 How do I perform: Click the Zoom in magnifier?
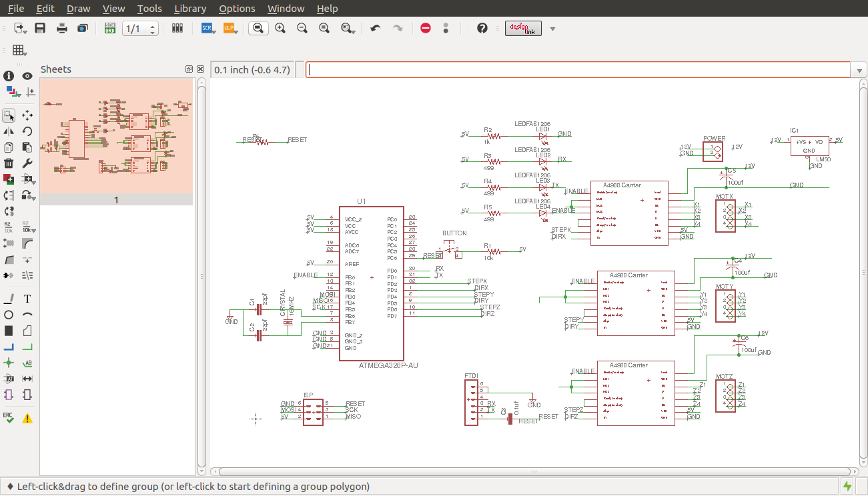click(280, 28)
